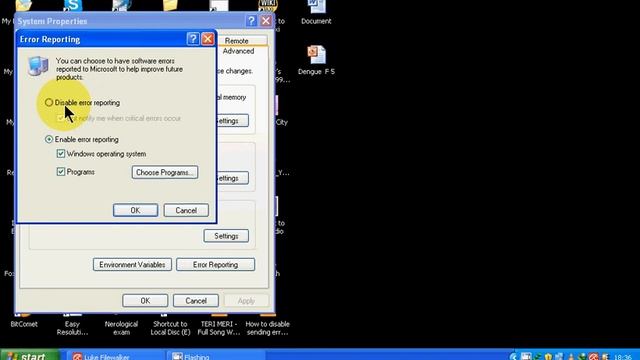Viewport: 640px width, 360px height.
Task: Close the Error Reporting dialog
Action: 208,39
